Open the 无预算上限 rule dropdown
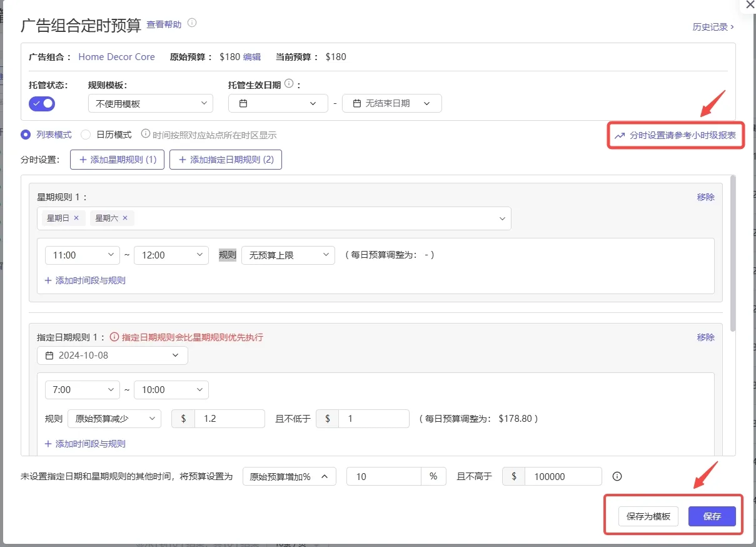 pyautogui.click(x=288, y=255)
